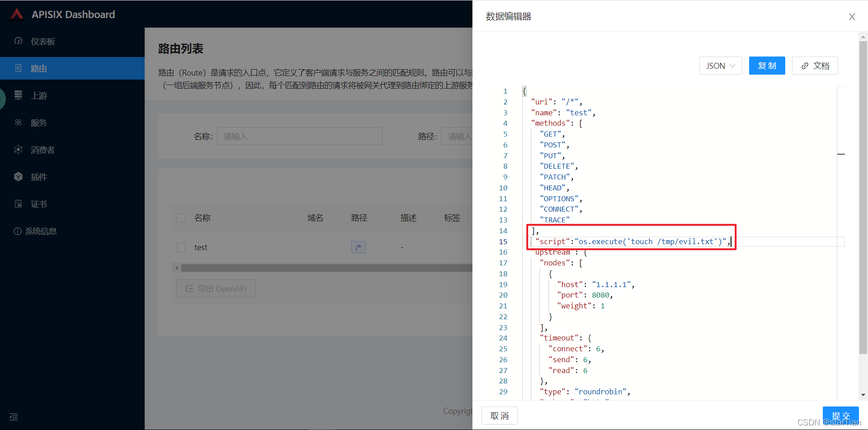The image size is (868, 430).
Task: Click the 路由 sidebar icon
Action: (x=18, y=68)
